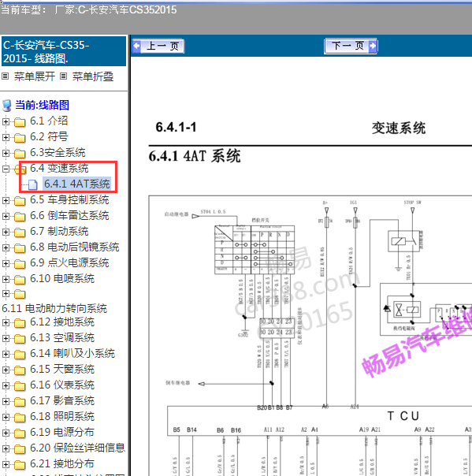This screenshot has width=472, height=476.
Task: Open the 6.4.1 4AT系统 page
Action: (x=76, y=184)
